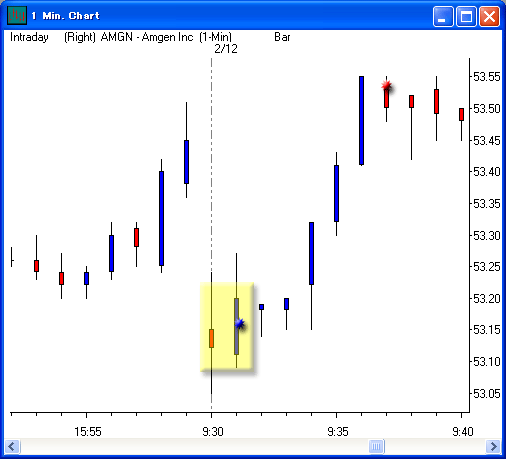The width and height of the screenshot is (506, 459).
Task: Click the chart icon in the title bar
Action: pyautogui.click(x=17, y=15)
